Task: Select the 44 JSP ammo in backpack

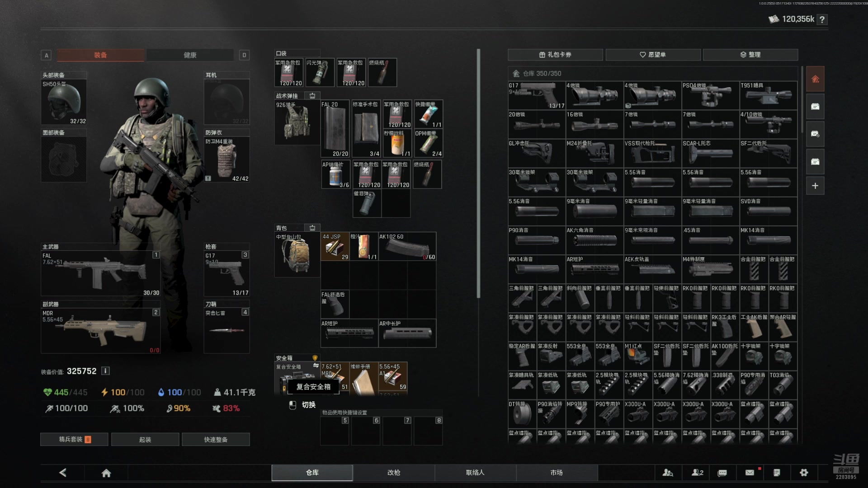Action: tap(335, 246)
